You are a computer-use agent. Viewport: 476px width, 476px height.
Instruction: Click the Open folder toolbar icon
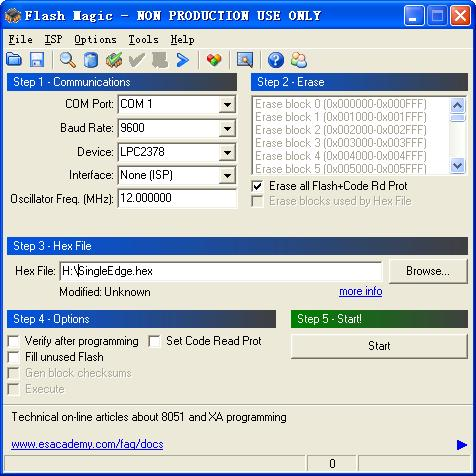14,60
